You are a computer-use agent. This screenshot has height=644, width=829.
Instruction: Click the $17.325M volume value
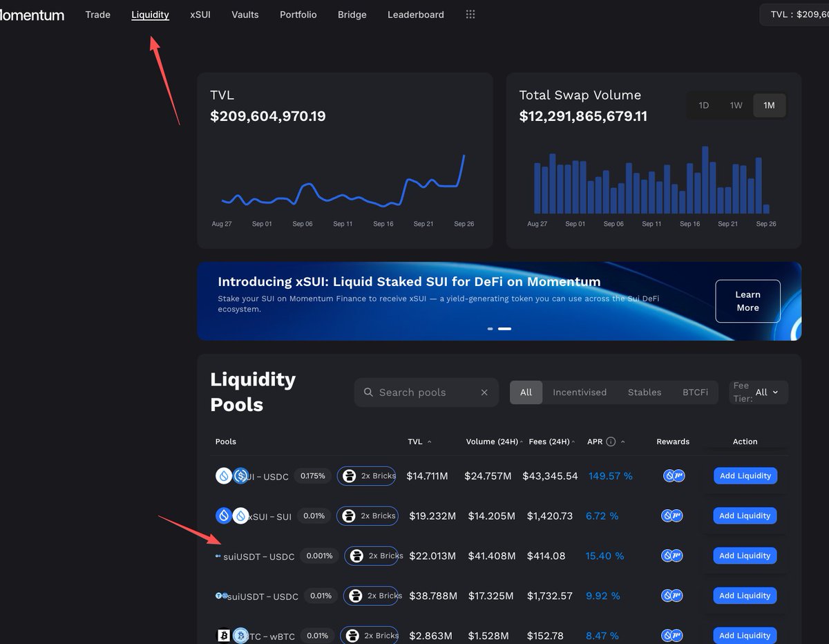click(x=491, y=596)
